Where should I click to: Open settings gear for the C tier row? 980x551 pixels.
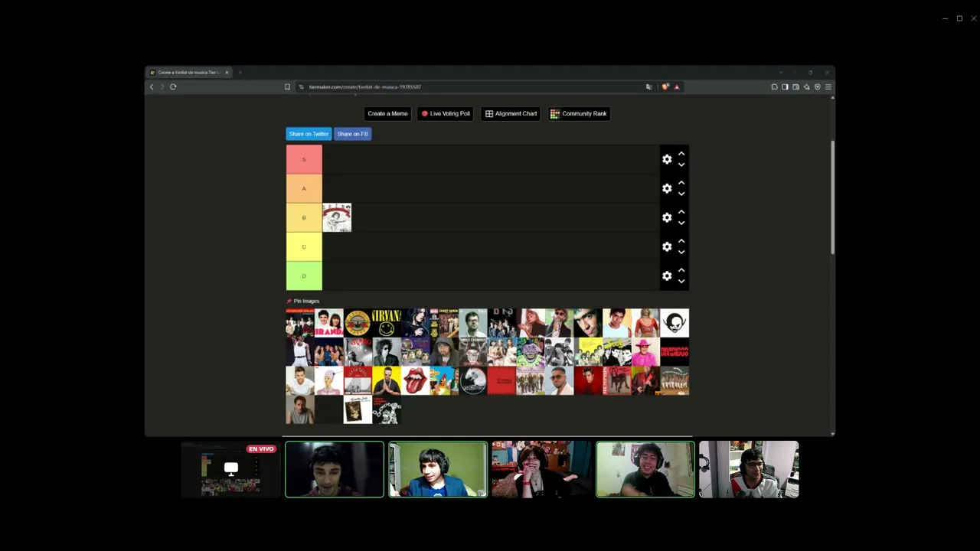coord(667,246)
